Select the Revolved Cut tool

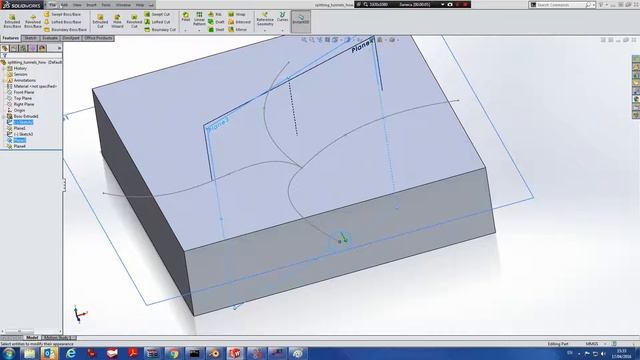pyautogui.click(x=134, y=20)
